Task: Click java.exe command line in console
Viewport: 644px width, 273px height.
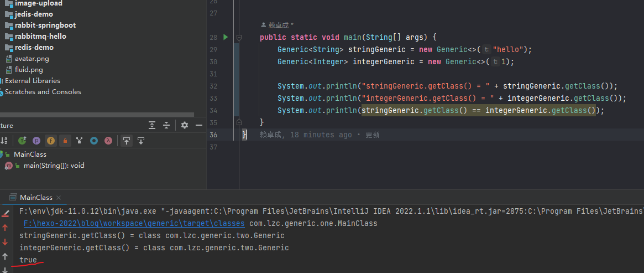Action: pyautogui.click(x=331, y=212)
